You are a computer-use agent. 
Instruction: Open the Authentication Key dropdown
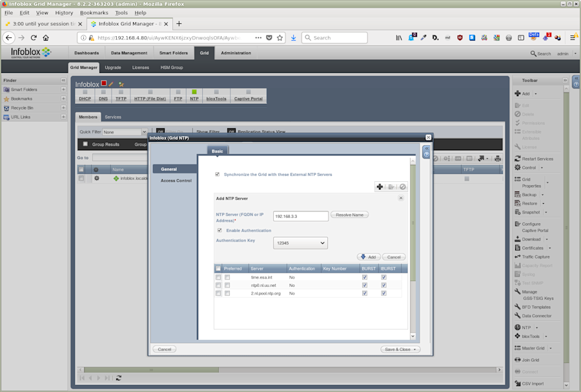tap(300, 243)
